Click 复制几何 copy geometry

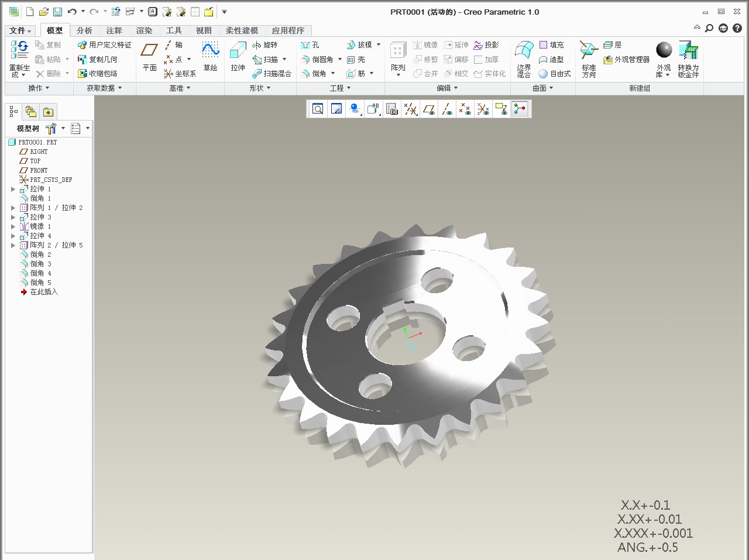coord(97,60)
